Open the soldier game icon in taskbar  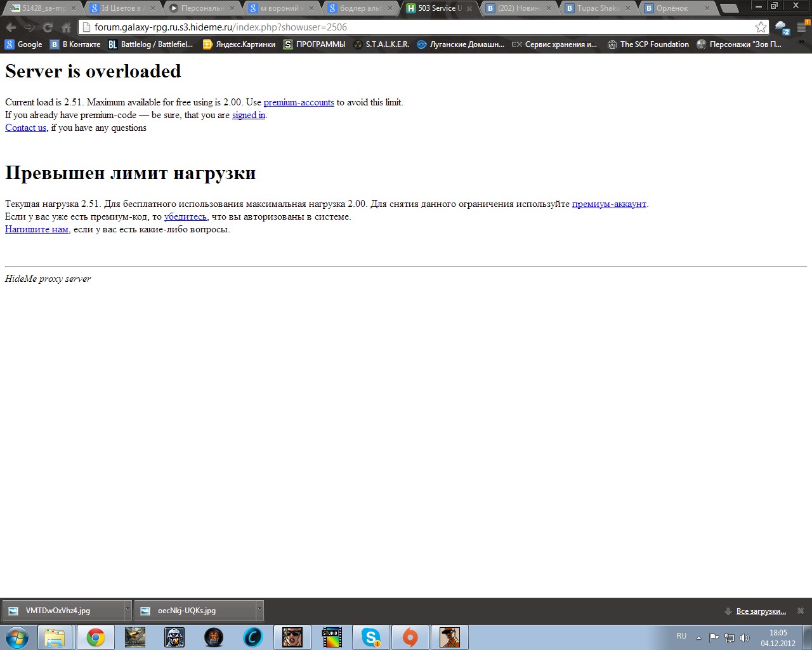pos(174,637)
